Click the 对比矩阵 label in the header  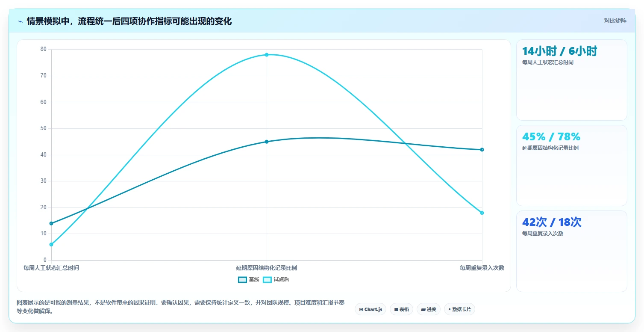[x=615, y=21]
